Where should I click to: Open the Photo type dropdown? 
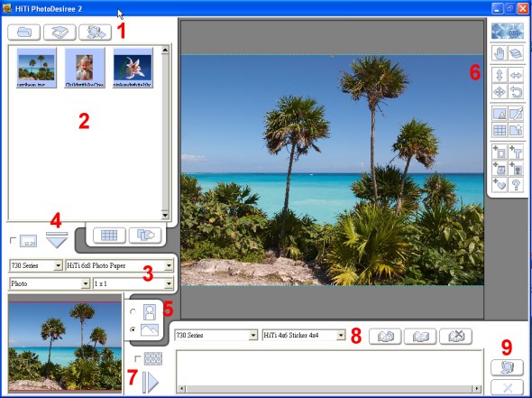click(85, 283)
